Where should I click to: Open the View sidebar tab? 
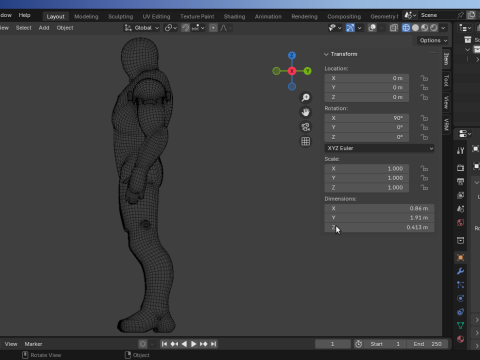click(x=446, y=102)
